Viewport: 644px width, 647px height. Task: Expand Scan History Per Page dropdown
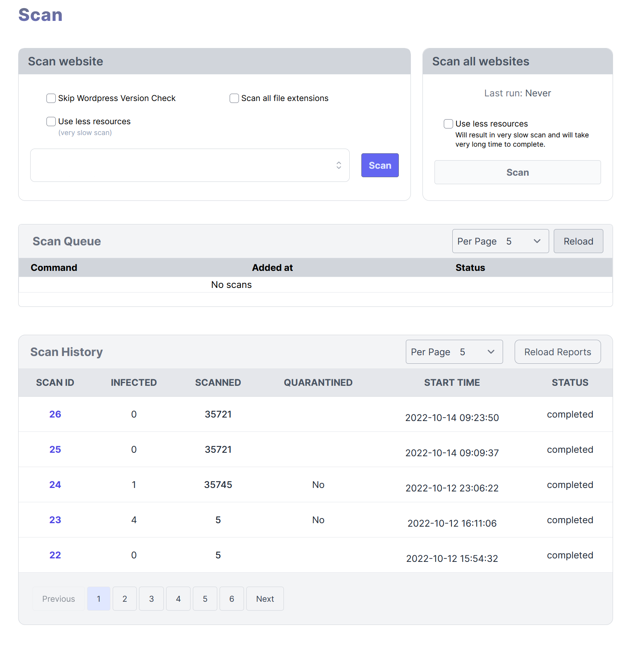click(454, 352)
